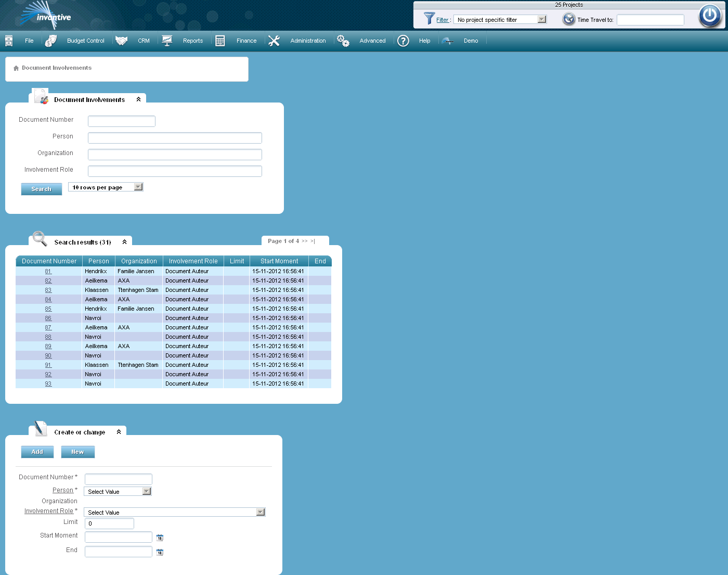Open document number 85 link

click(48, 309)
